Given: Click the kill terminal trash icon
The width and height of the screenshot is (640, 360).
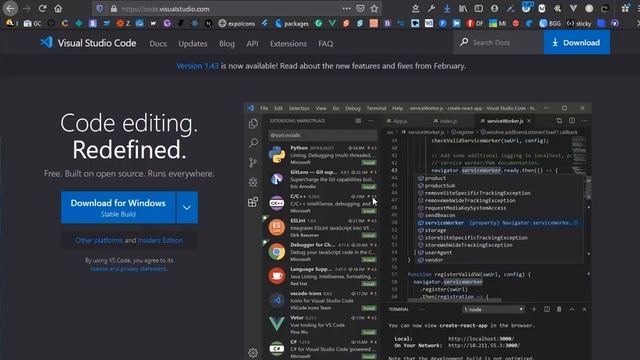Looking at the screenshot, I should (559, 309).
